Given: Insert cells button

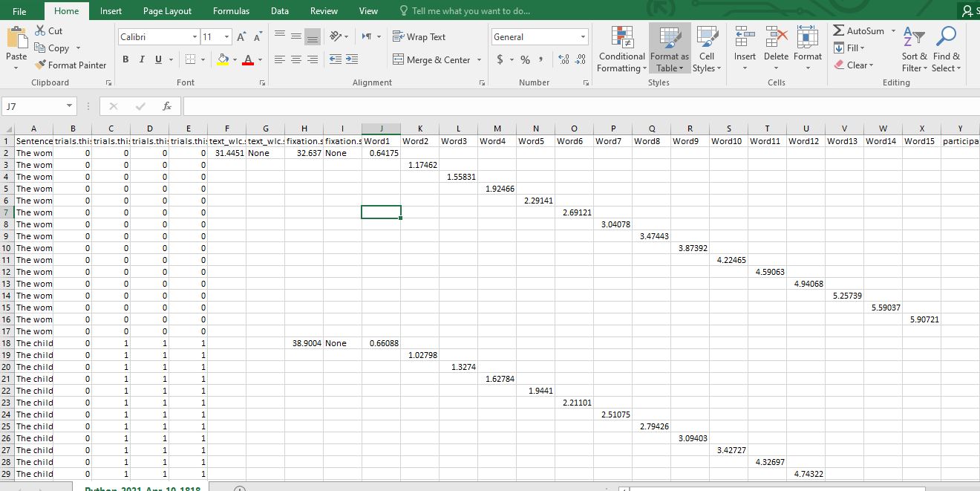Looking at the screenshot, I should tap(745, 48).
